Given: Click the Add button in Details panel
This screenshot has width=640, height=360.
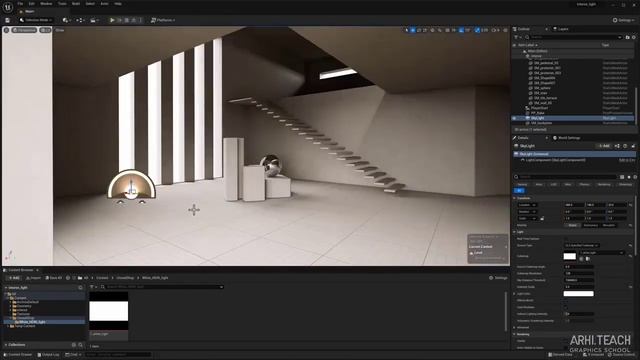Looking at the screenshot, I should tap(604, 146).
